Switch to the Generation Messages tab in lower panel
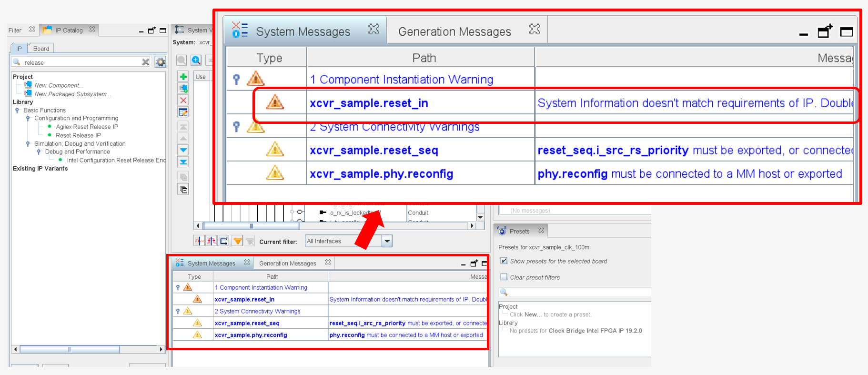 click(x=287, y=264)
